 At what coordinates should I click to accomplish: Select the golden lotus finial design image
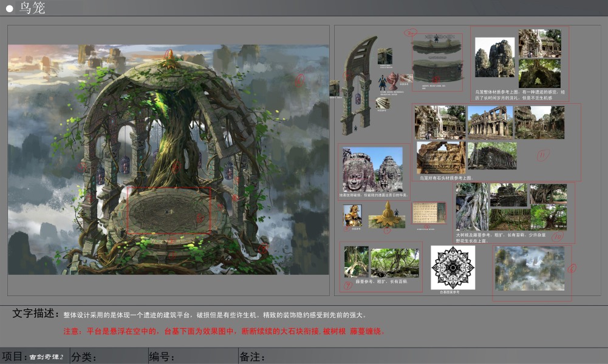(387, 215)
